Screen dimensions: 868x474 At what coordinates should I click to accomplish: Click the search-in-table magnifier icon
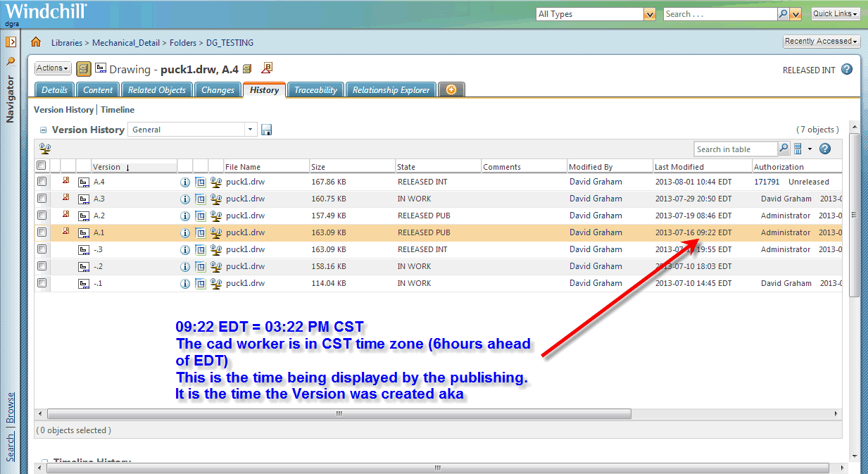pyautogui.click(x=784, y=149)
